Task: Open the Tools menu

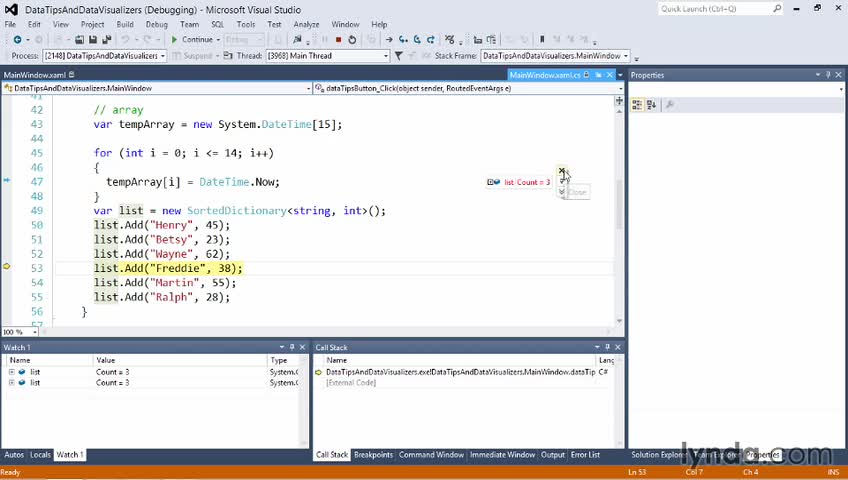Action: pyautogui.click(x=246, y=24)
